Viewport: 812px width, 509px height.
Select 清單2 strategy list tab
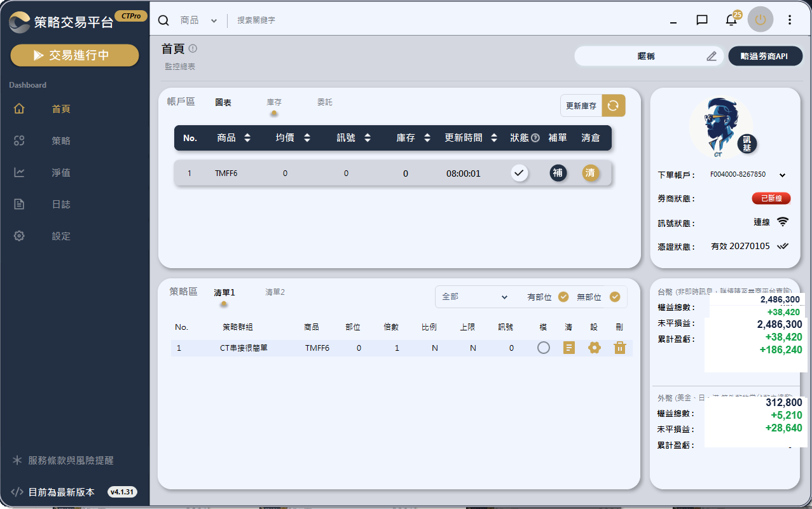coord(275,292)
